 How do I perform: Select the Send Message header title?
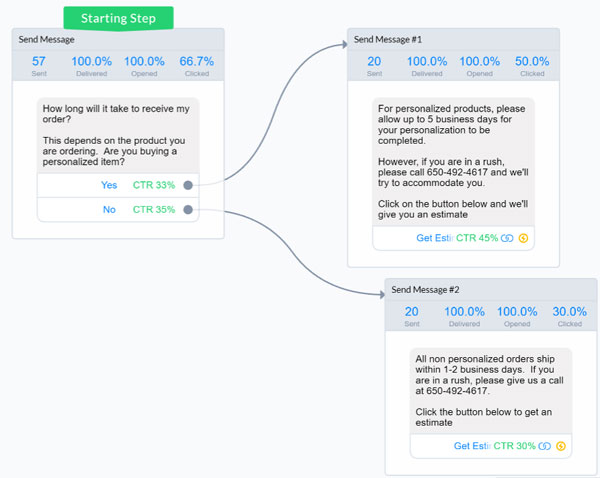pyautogui.click(x=46, y=39)
